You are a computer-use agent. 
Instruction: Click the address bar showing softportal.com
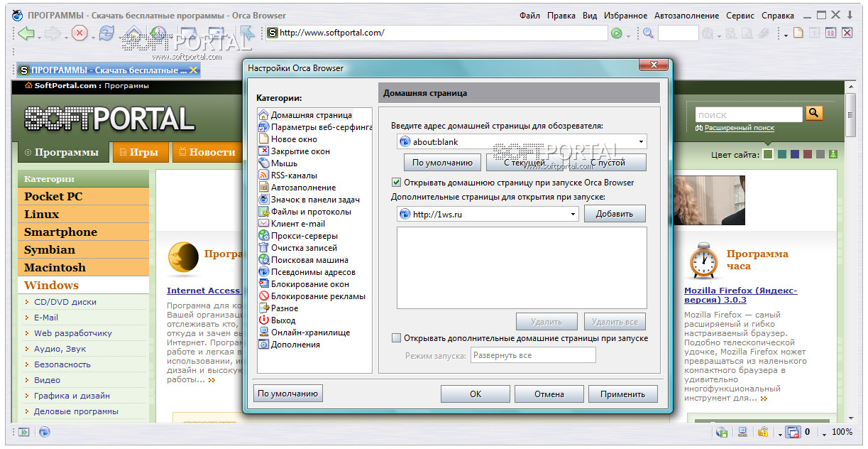click(x=436, y=33)
